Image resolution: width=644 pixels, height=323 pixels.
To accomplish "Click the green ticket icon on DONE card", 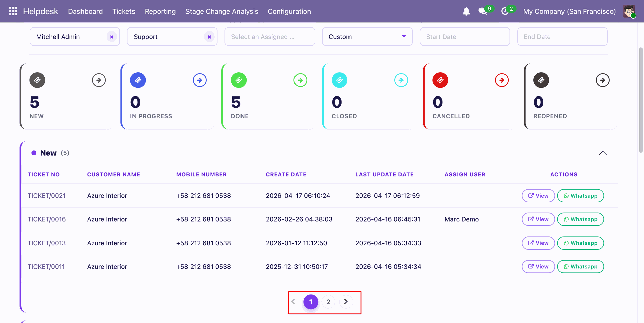I will [239, 80].
